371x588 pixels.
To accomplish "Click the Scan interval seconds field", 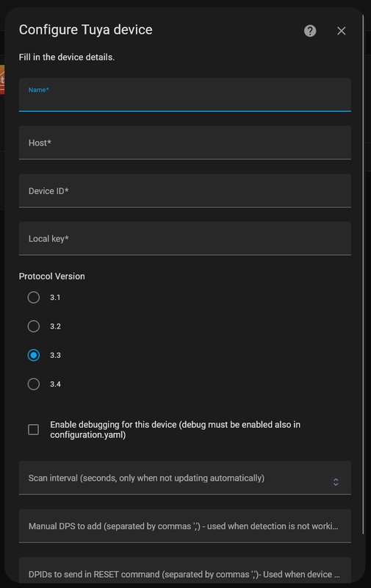I will tap(184, 478).
